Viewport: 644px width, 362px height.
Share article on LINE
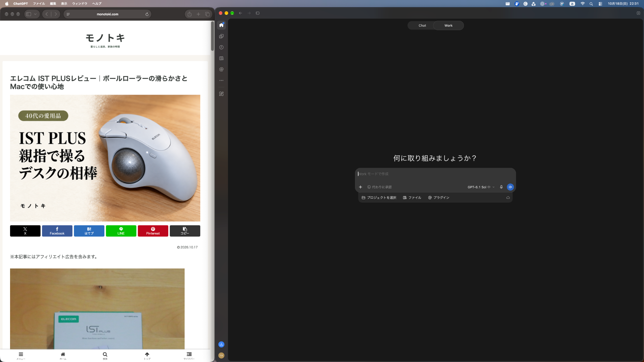click(121, 231)
